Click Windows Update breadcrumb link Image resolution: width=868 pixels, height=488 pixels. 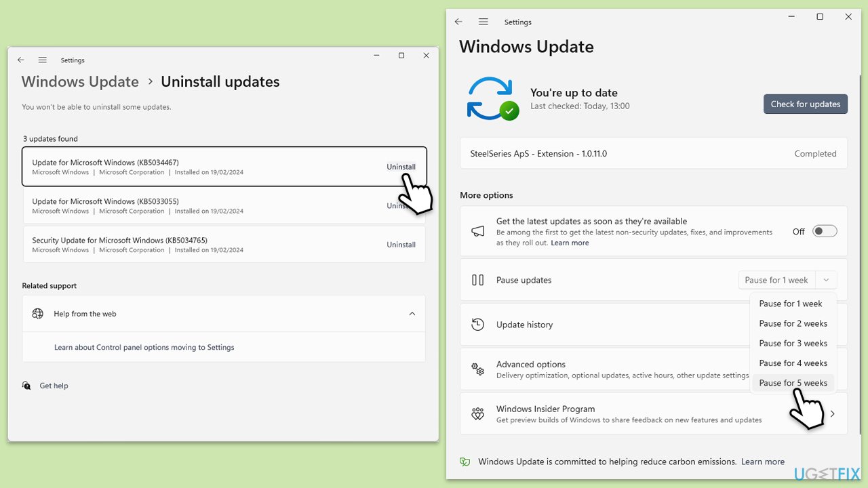80,81
